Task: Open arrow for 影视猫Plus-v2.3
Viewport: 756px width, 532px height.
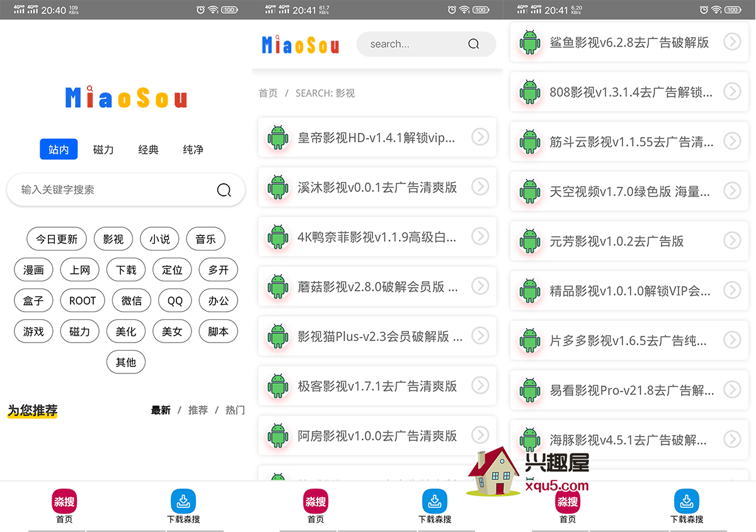Action: coord(480,336)
